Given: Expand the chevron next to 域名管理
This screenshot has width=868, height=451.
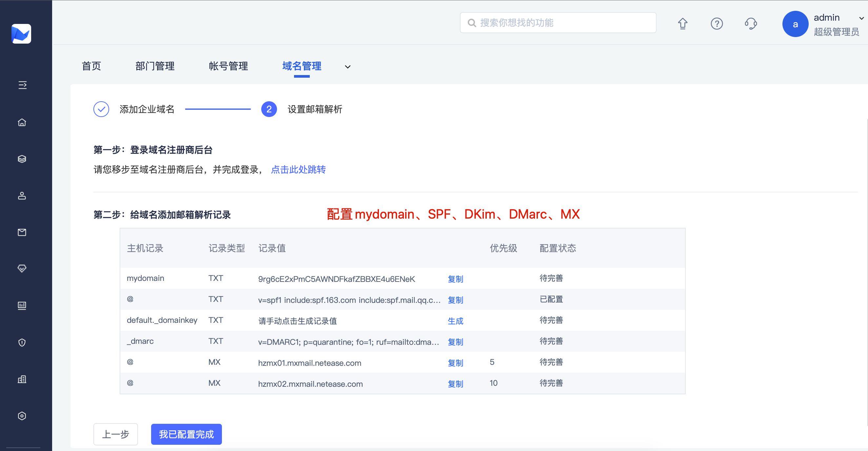Looking at the screenshot, I should [347, 67].
